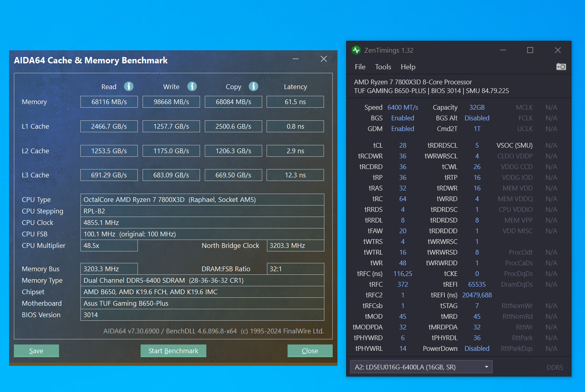Click the ZenTimings app logo icon
This screenshot has width=585, height=392.
[356, 50]
